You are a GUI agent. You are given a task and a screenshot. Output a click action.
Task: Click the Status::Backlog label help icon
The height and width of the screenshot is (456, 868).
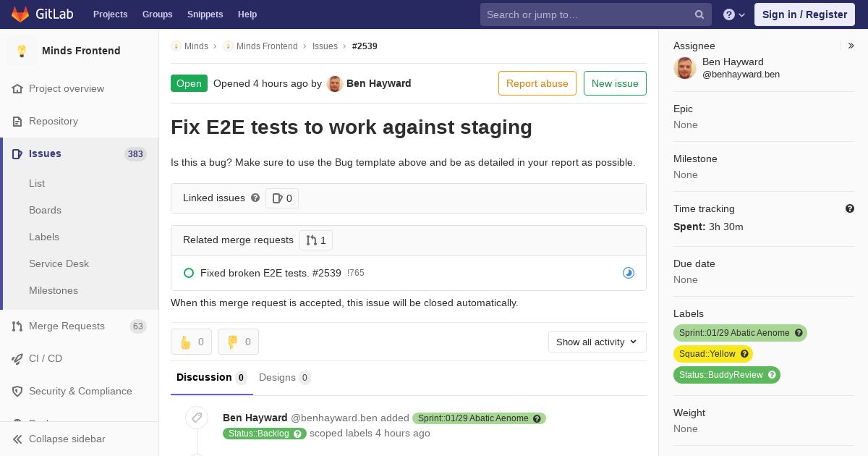coord(297,434)
